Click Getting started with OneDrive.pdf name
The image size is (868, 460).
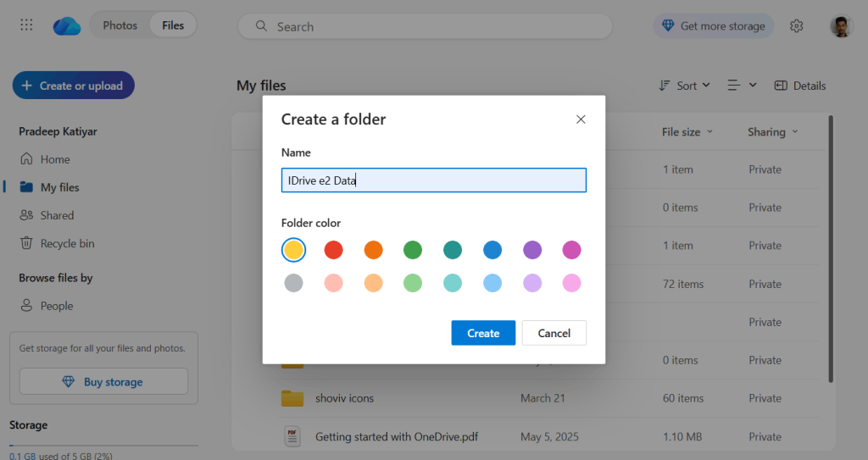tap(397, 437)
